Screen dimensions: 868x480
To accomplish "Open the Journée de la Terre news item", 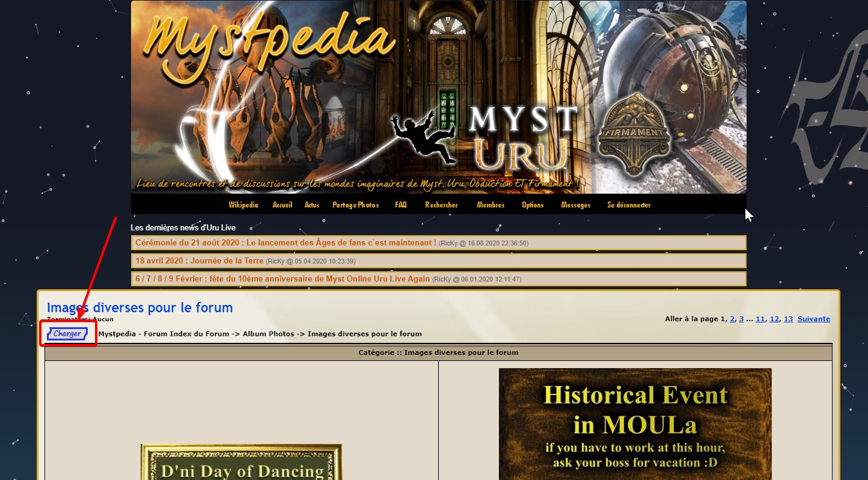I will pyautogui.click(x=199, y=261).
